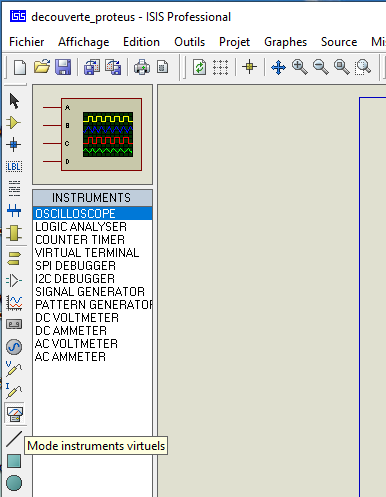
Task: Click the print icon in toolbar
Action: tap(142, 67)
